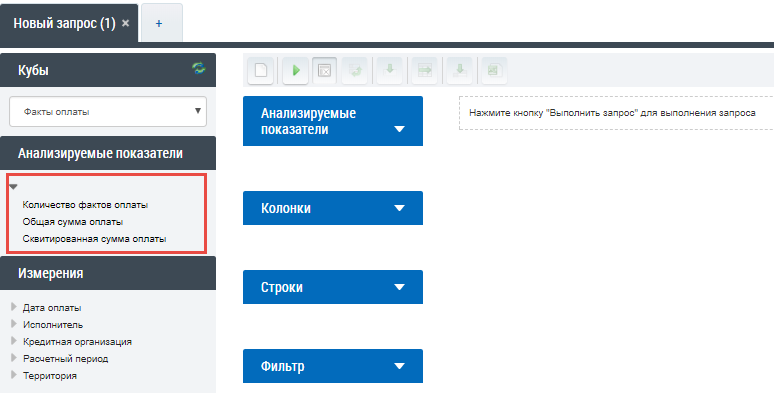Close the Новый запрос (1) tab

pyautogui.click(x=125, y=23)
